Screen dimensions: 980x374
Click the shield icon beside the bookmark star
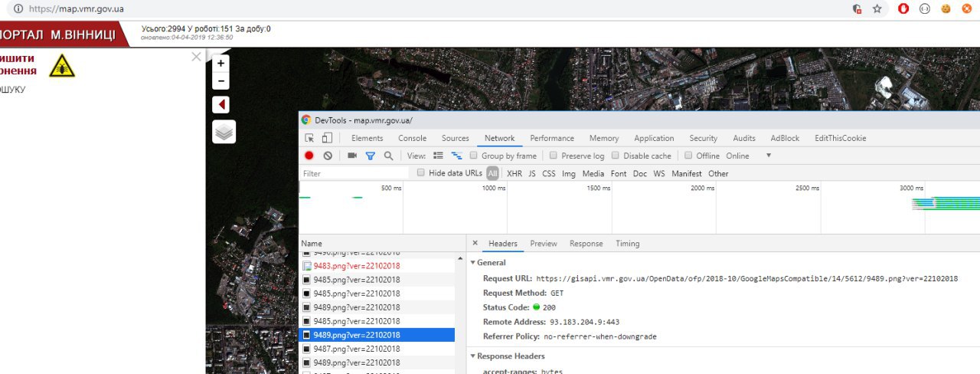(857, 9)
